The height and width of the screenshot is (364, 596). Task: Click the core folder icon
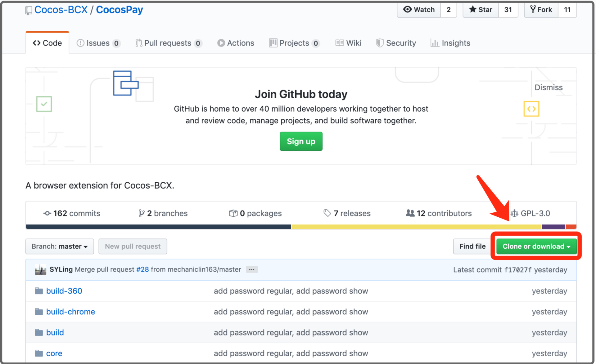[39, 353]
